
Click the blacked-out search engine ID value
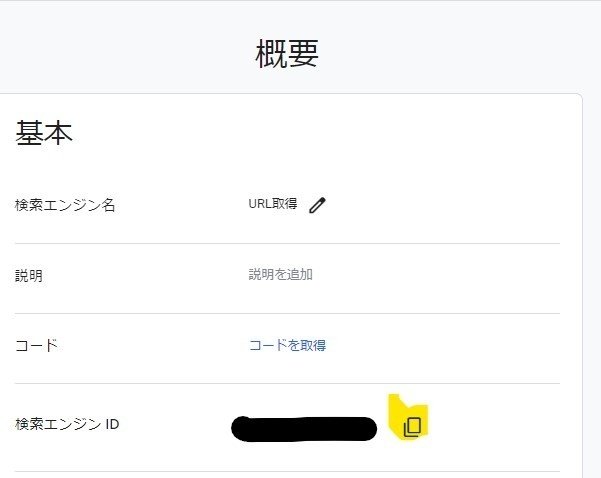303,428
